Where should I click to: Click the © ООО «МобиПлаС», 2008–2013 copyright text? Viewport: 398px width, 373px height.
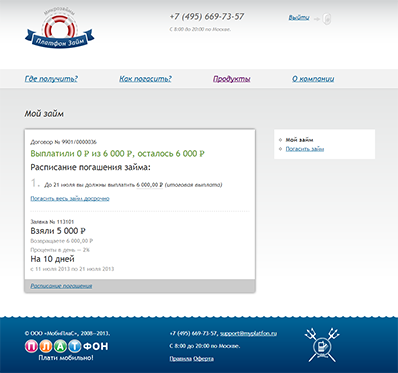coord(67,333)
